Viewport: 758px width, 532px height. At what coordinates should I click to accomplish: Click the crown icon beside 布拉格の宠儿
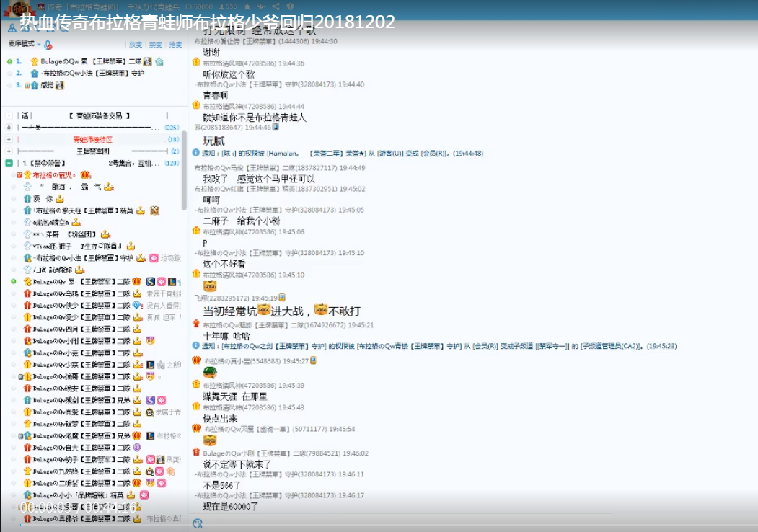click(x=85, y=174)
